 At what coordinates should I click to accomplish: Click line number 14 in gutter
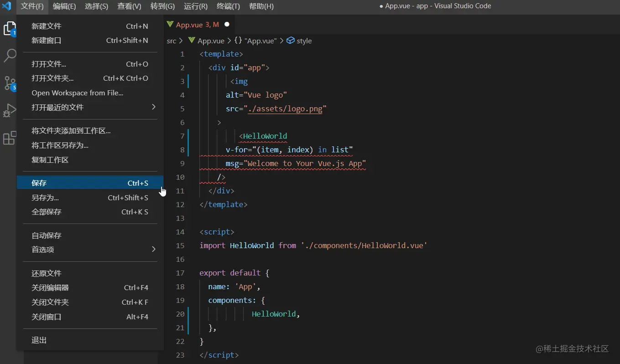tap(180, 232)
